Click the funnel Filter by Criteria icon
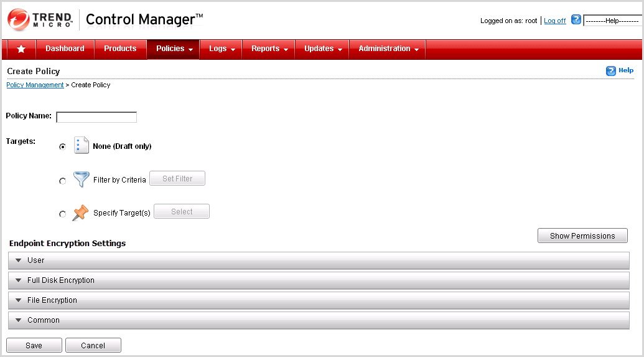 coord(82,179)
